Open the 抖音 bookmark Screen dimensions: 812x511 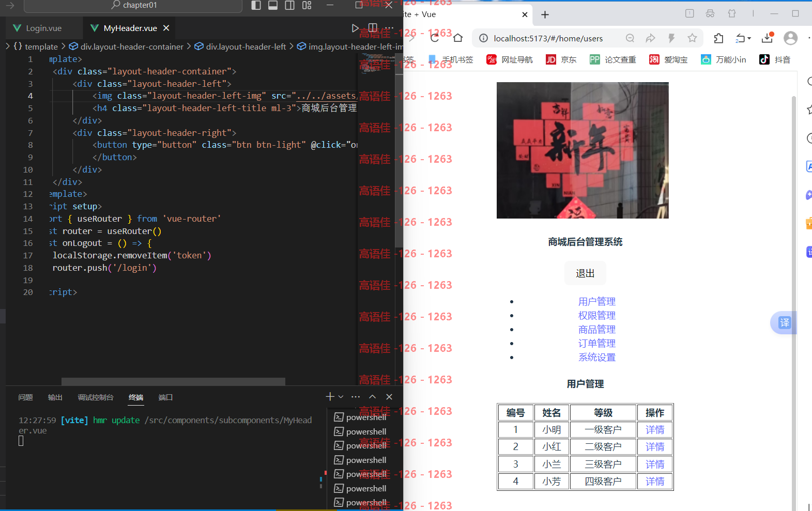775,59
